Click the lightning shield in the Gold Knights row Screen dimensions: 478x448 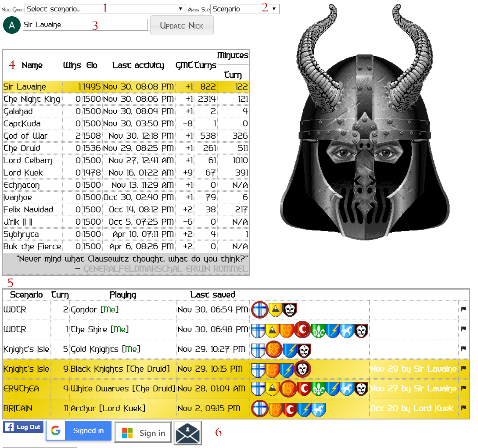click(290, 349)
